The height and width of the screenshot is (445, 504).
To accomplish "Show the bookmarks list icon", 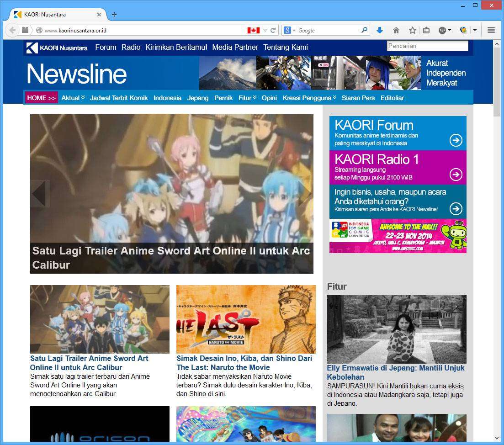I will (426, 30).
